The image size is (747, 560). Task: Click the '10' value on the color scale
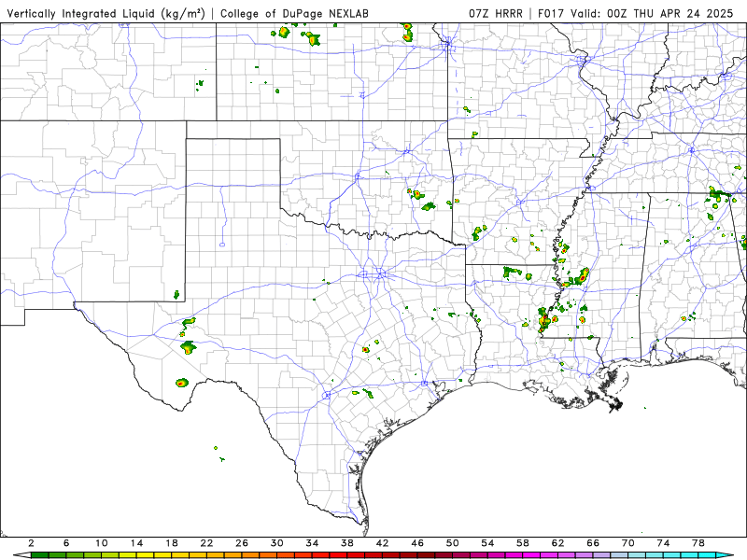click(x=102, y=543)
